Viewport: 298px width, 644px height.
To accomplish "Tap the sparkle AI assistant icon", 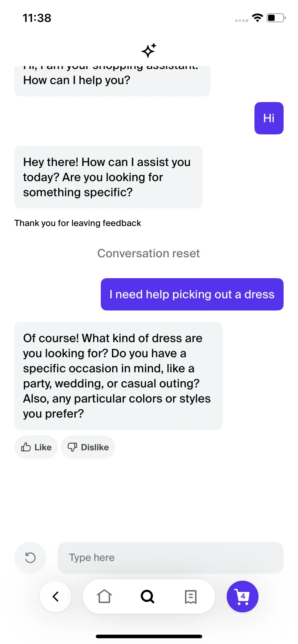I will 149,50.
